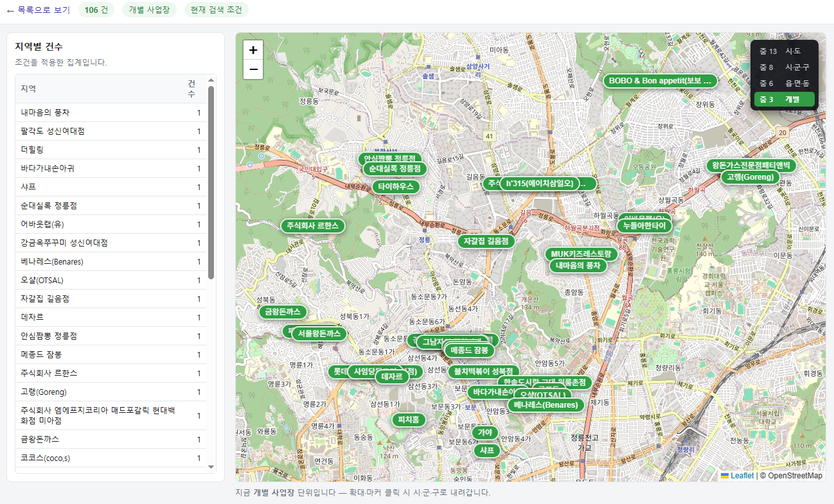Switch legend to 줌 8 시·군·구 level
The image size is (834, 504).
click(784, 67)
